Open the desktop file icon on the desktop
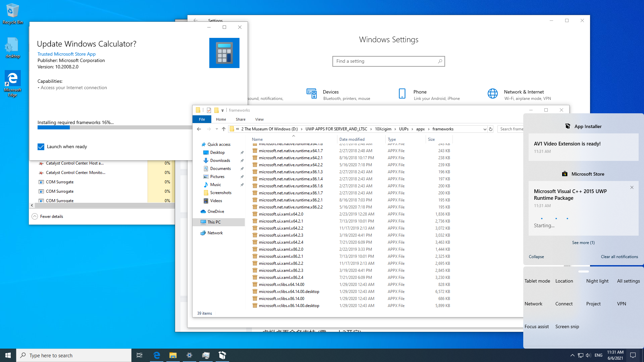 (x=12, y=48)
